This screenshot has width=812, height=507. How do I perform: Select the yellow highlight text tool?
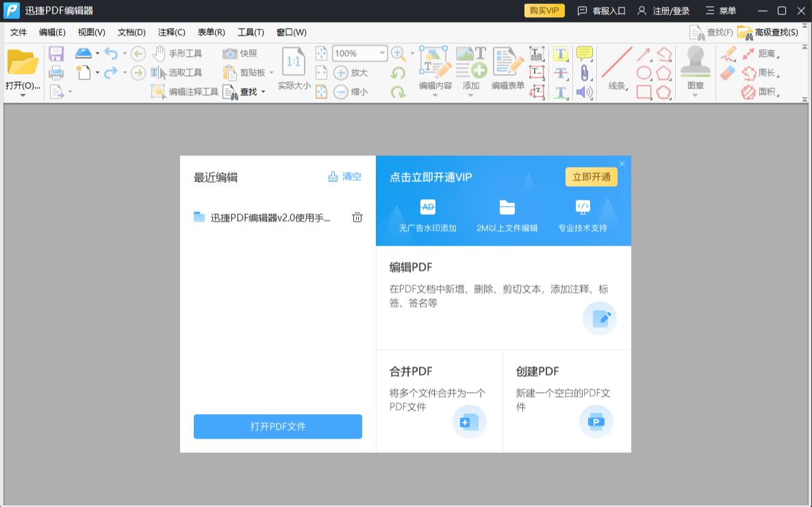561,53
